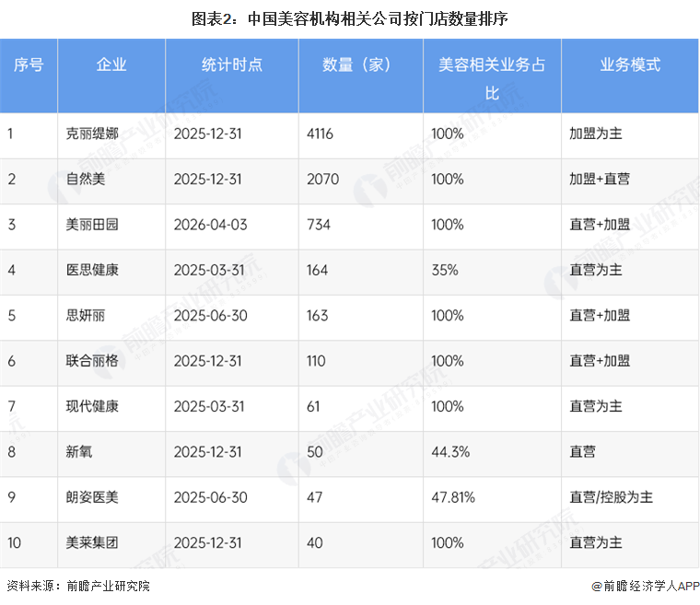
Task: Click the store count 47
Action: [x=315, y=497]
